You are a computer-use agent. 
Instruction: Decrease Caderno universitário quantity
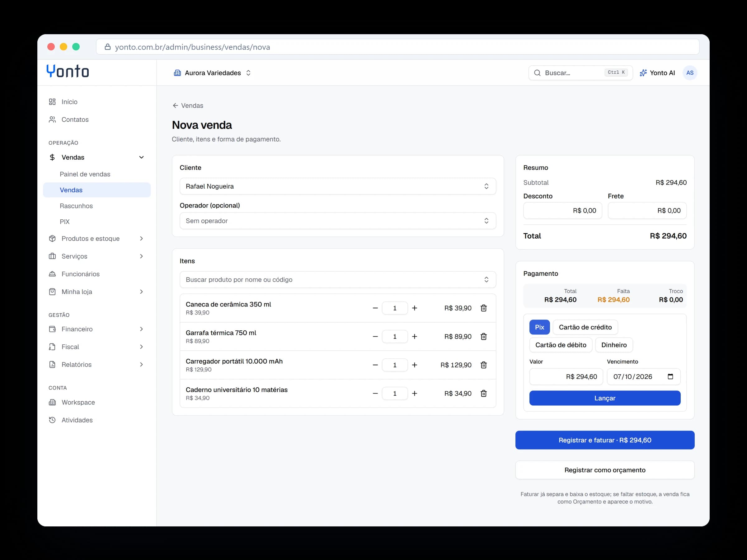[375, 393]
